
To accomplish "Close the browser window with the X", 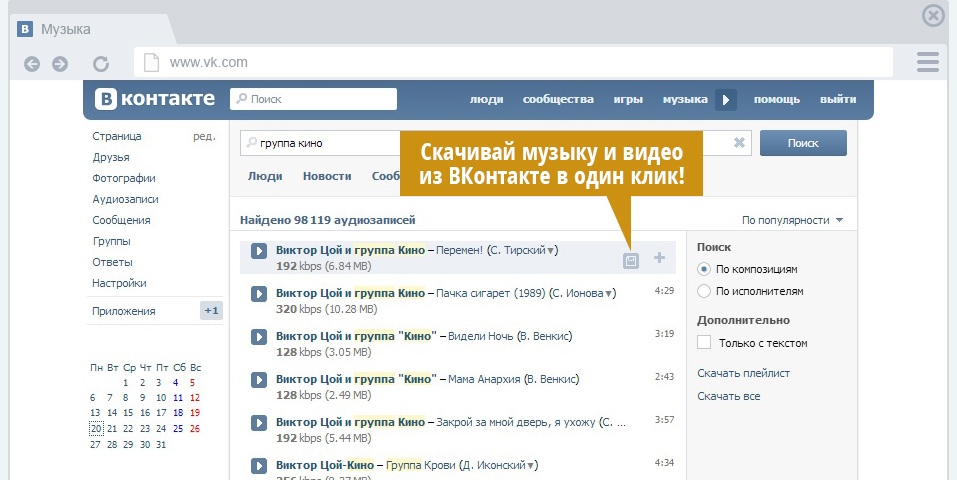I will tap(933, 15).
